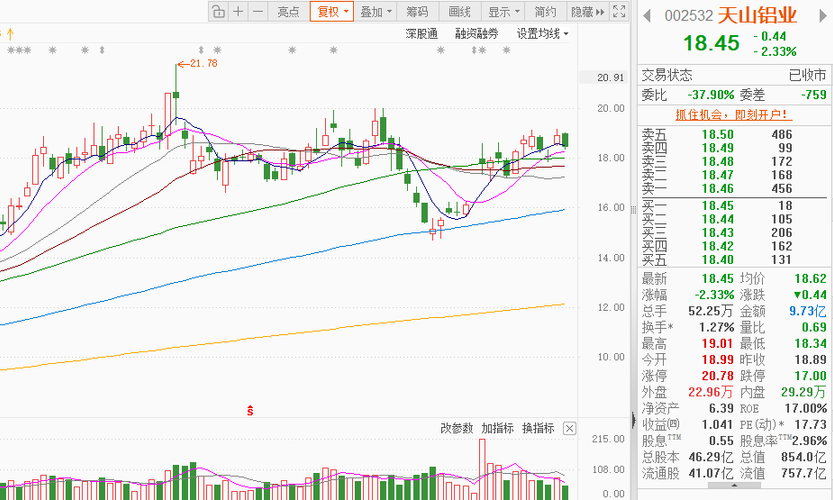Click the fullscreen expand icon
This screenshot has width=833, height=500.
[x=618, y=11]
